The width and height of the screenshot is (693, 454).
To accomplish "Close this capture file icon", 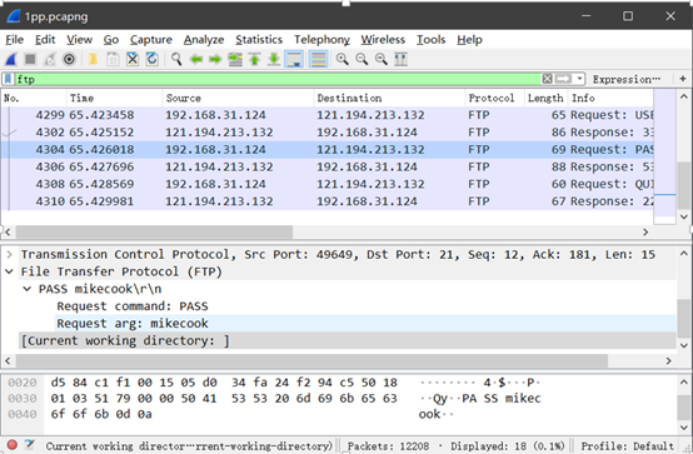I will [x=132, y=59].
